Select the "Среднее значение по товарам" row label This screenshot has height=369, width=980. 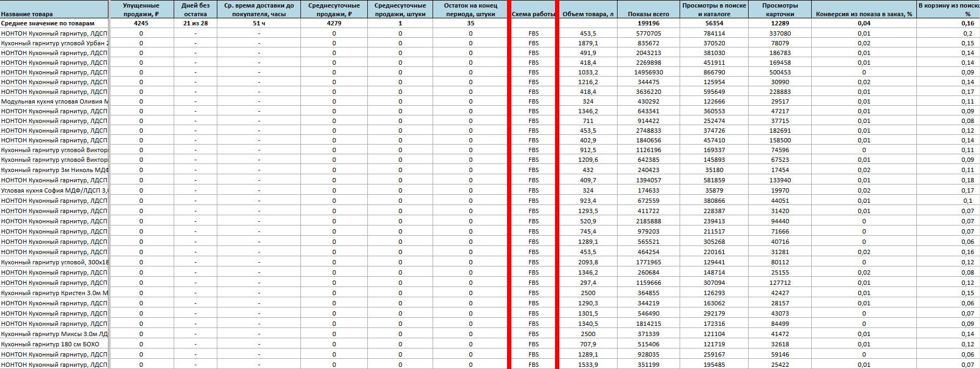pyautogui.click(x=47, y=23)
